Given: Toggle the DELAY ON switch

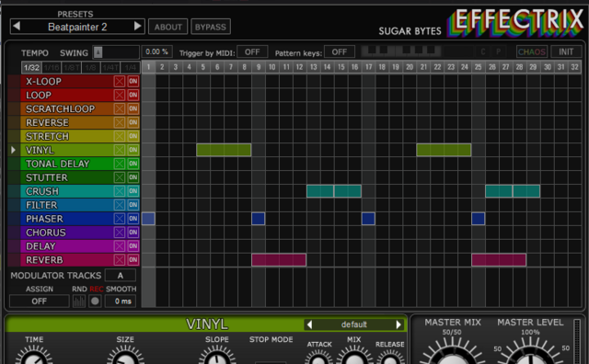Looking at the screenshot, I should pyautogui.click(x=133, y=246).
